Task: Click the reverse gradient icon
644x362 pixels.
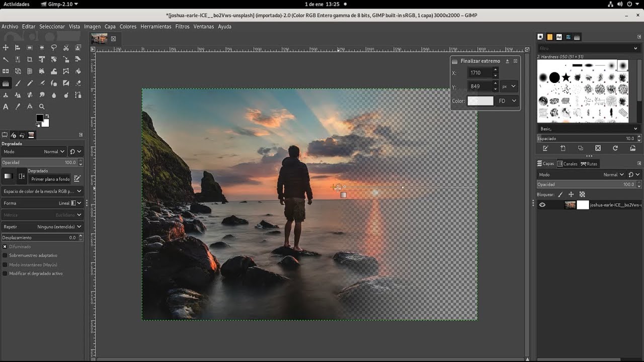Action: click(22, 176)
